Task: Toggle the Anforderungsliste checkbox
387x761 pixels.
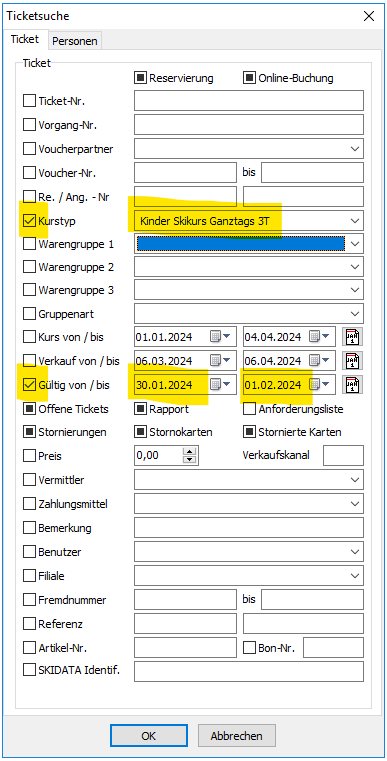Action: click(x=250, y=409)
